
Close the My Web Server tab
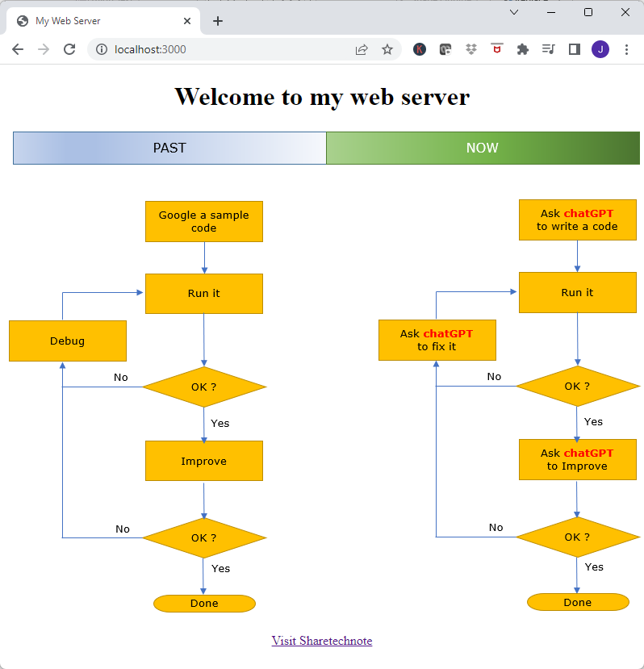(187, 21)
